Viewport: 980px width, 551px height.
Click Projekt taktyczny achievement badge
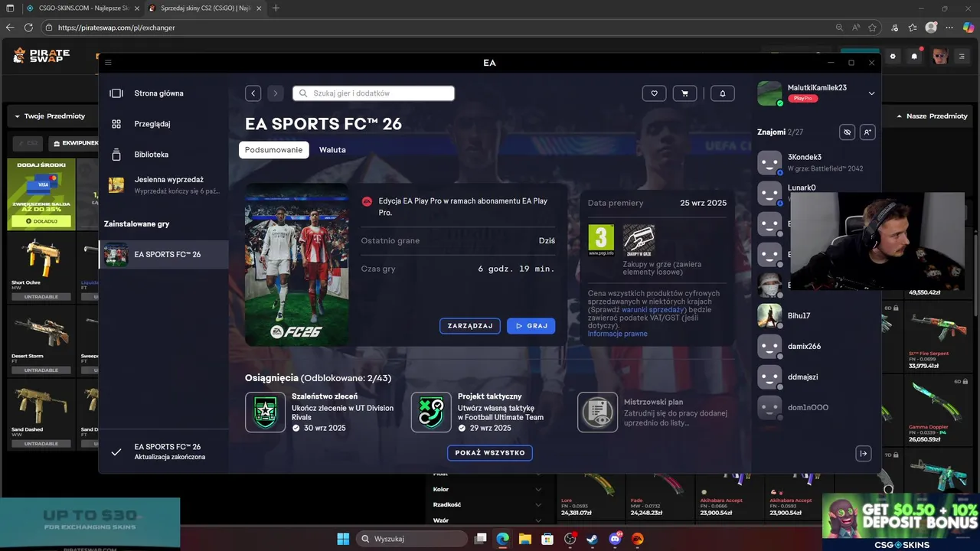point(431,412)
